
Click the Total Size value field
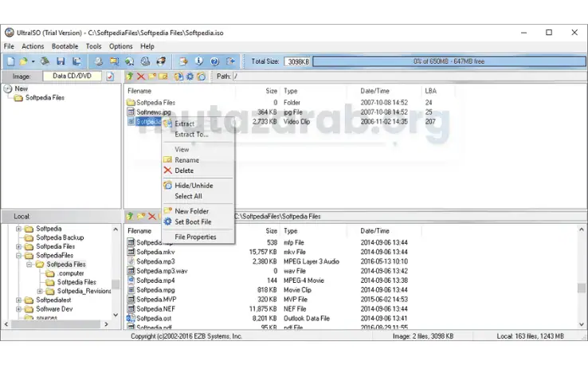[297, 61]
